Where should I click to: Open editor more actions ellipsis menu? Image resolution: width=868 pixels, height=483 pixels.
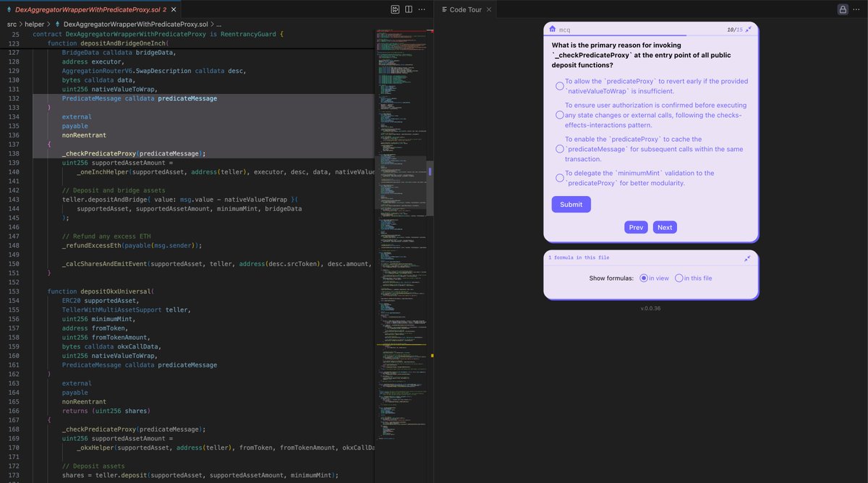click(x=422, y=9)
